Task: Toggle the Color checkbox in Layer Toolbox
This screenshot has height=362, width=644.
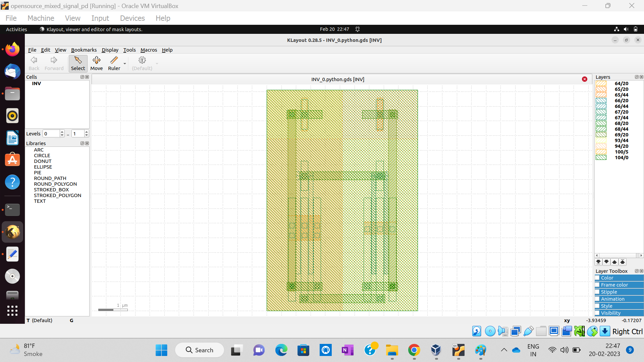Action: coord(597,278)
